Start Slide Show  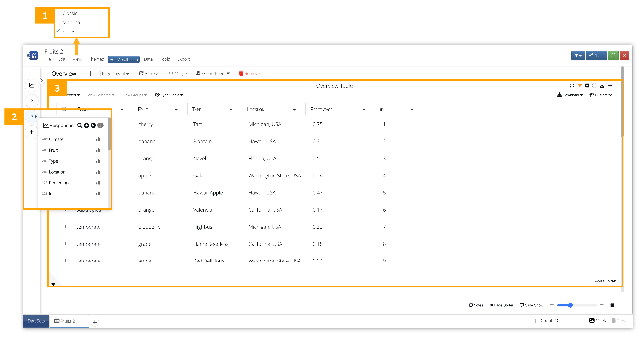531,305
